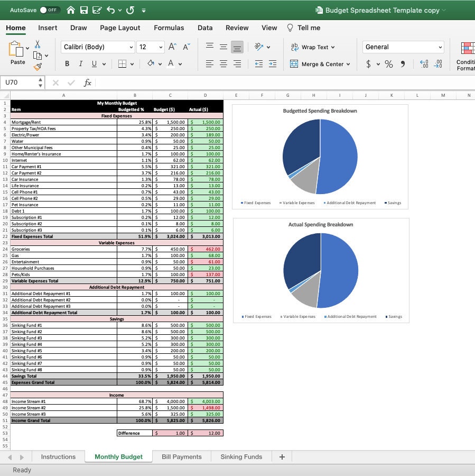Open the Bill Payments sheet tab

182,456
